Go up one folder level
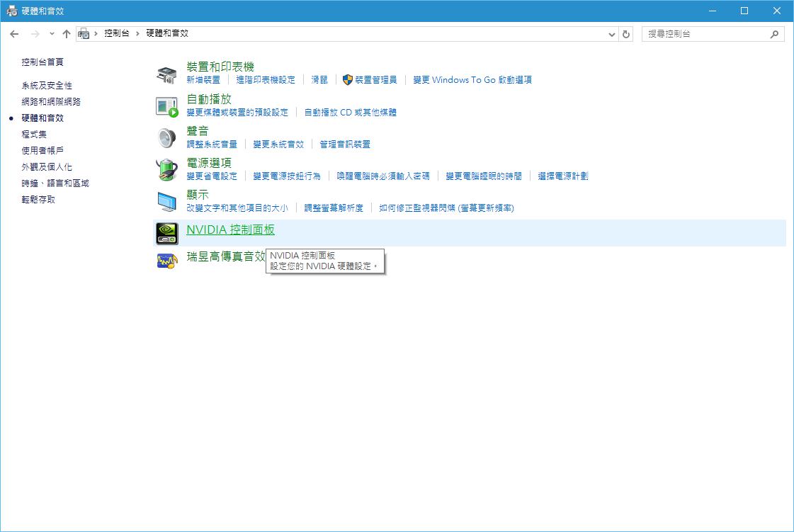Image resolution: width=794 pixels, height=532 pixels. (67, 34)
